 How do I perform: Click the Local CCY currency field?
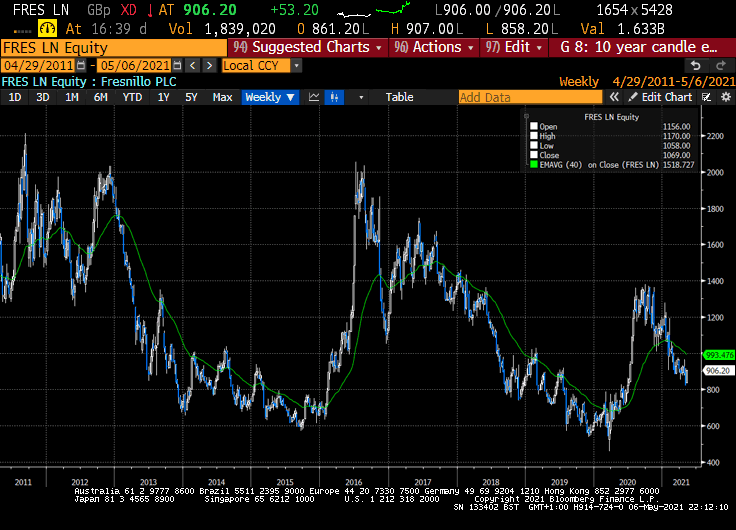pos(256,66)
